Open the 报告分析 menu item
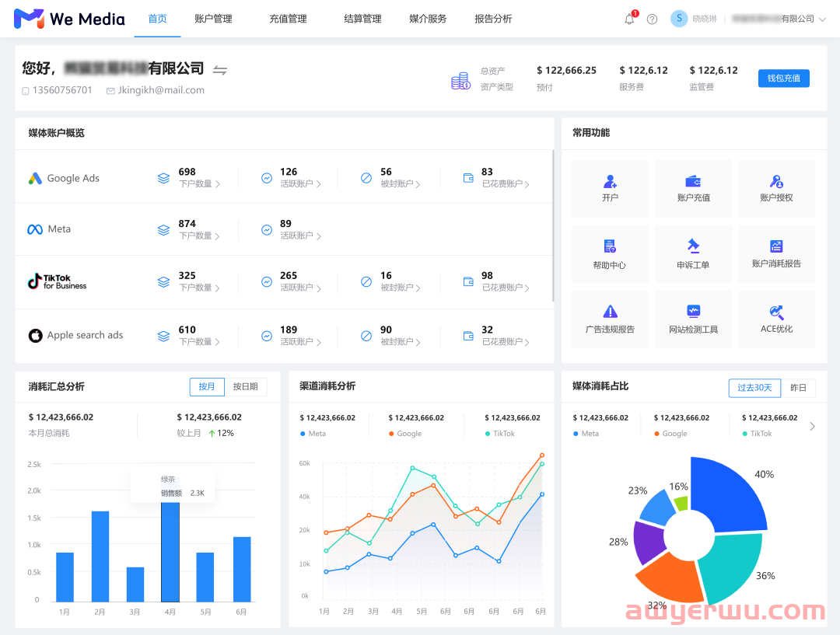Viewport: 840px width, 635px height. 492,19
